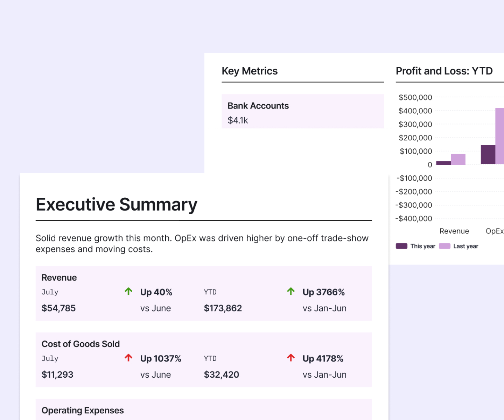
Task: Click the $100,000 positive axis label
Action: (416, 151)
